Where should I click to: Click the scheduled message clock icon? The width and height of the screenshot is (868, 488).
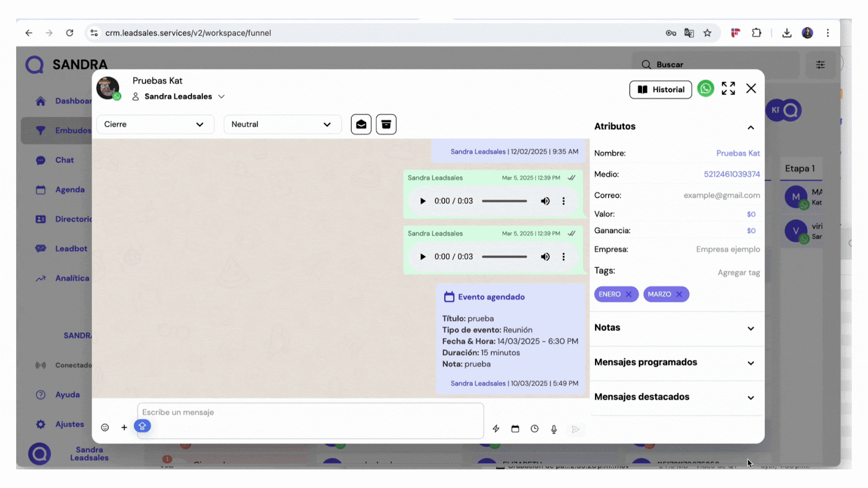click(534, 429)
